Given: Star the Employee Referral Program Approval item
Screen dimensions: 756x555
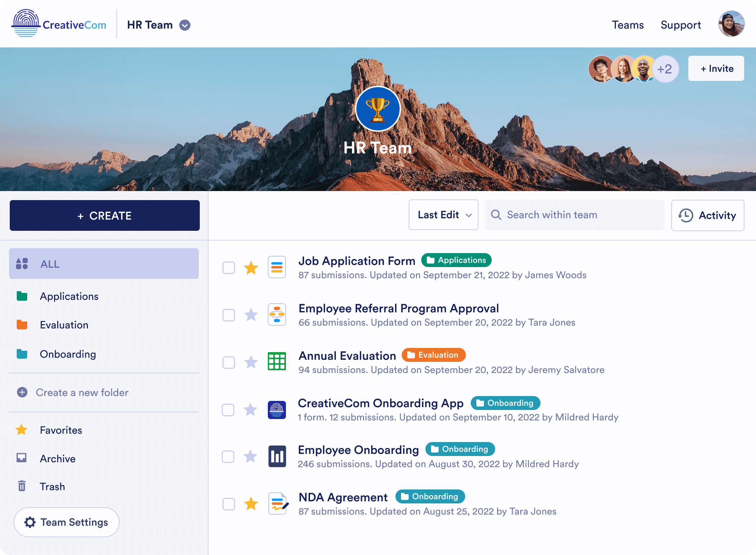Looking at the screenshot, I should point(251,315).
